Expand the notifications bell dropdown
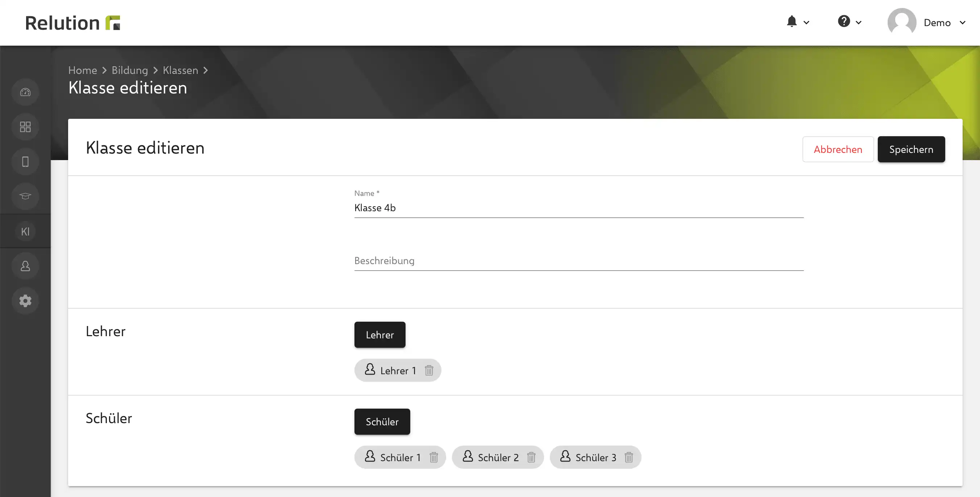980x497 pixels. (797, 22)
